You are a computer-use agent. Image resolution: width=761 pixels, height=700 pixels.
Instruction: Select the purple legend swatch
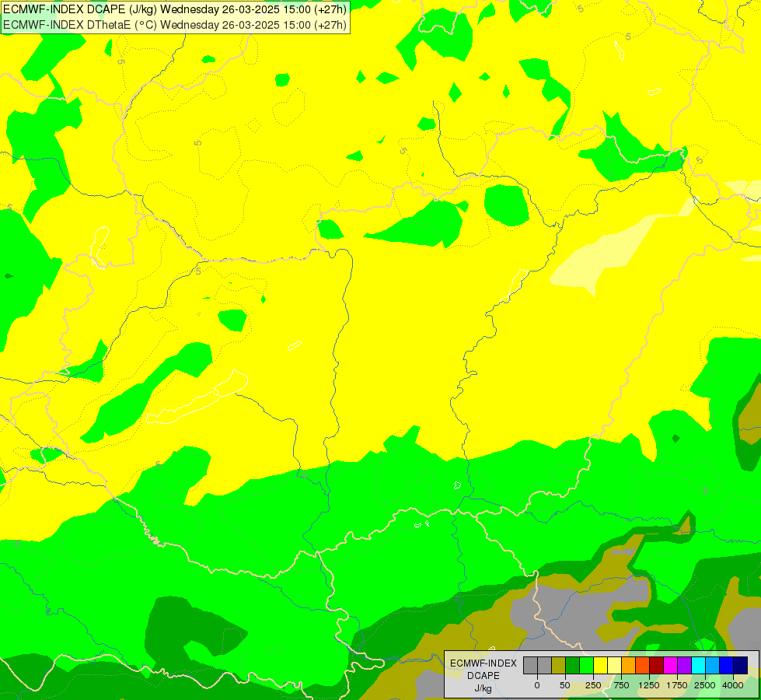684,665
